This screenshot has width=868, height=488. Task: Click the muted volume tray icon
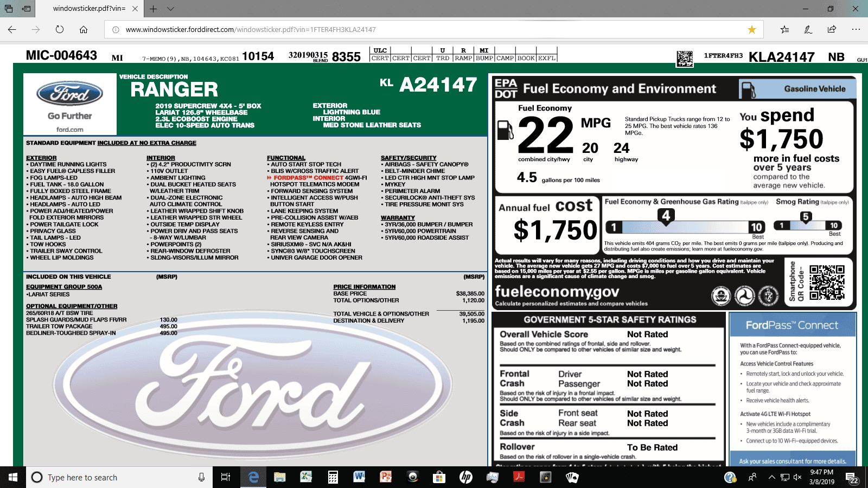tap(797, 477)
